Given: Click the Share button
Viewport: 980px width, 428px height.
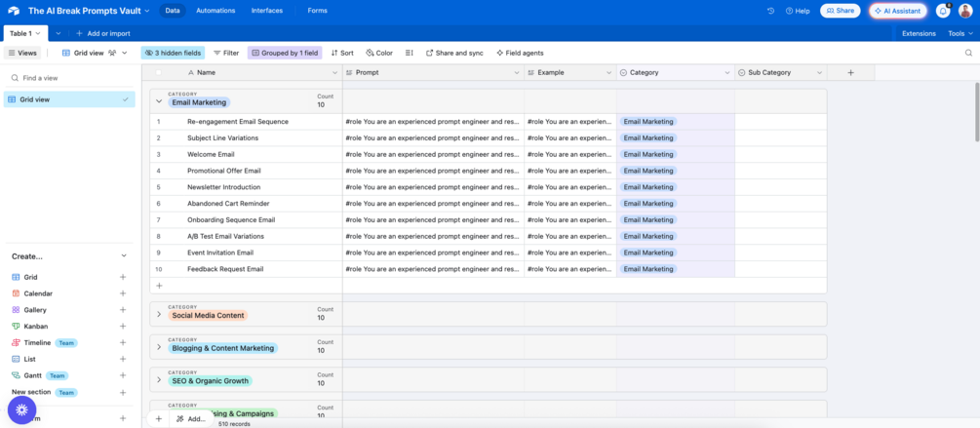Looking at the screenshot, I should 840,11.
